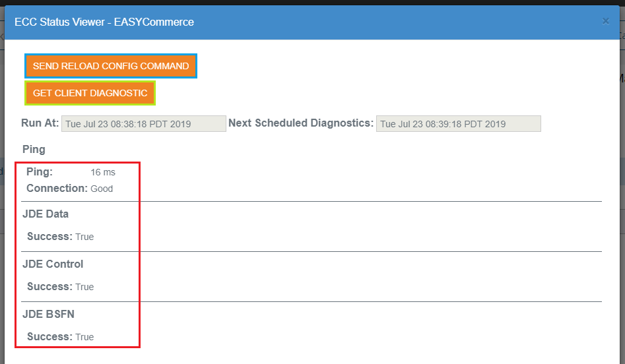Click the ECC Status Viewer title text
This screenshot has width=625, height=364.
pos(104,22)
